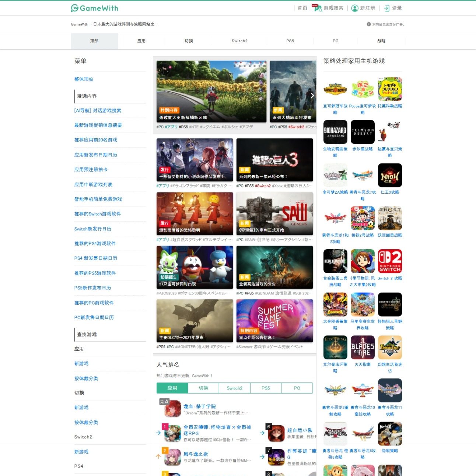Open the 桃铁2号战略 game icon
This screenshot has width=476, height=476.
[363, 218]
